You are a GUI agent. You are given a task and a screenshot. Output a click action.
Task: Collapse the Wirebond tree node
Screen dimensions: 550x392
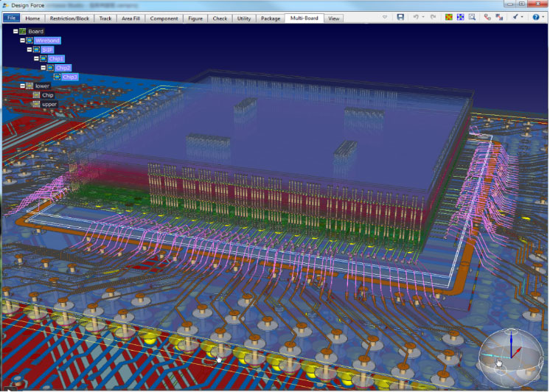(x=22, y=41)
